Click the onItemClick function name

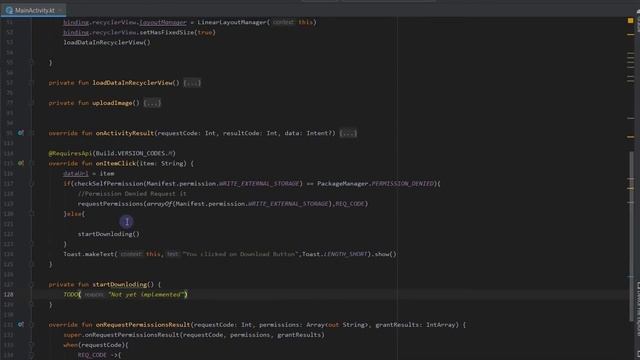(x=116, y=163)
